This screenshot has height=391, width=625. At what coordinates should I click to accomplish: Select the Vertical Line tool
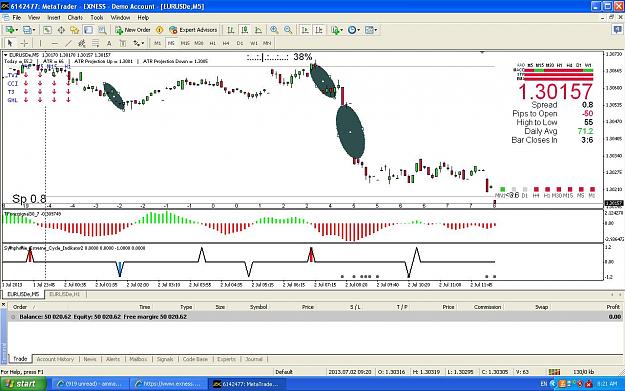40,43
